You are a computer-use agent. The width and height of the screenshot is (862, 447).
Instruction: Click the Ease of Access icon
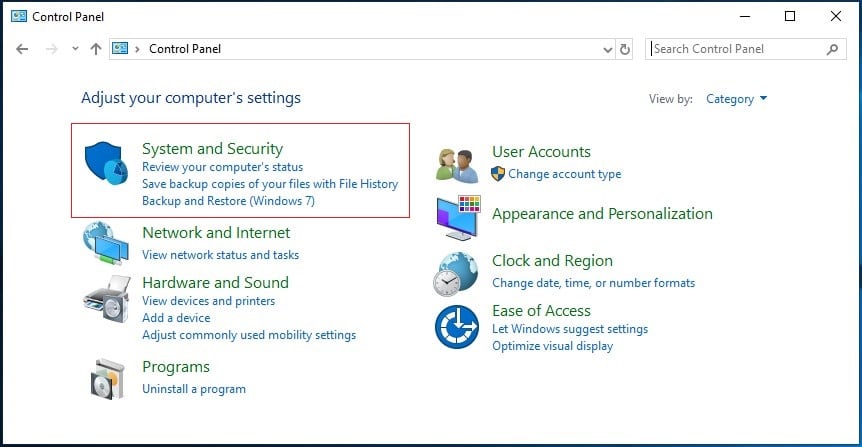pyautogui.click(x=457, y=327)
